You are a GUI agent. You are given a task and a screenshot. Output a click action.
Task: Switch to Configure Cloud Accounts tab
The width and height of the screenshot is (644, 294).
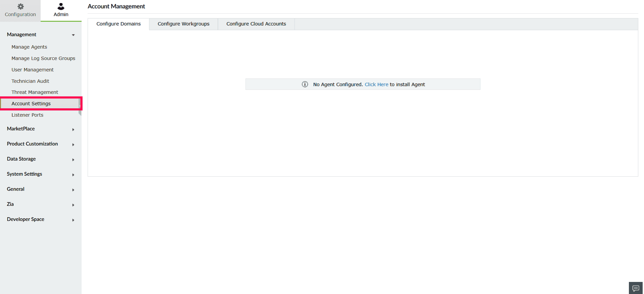256,24
